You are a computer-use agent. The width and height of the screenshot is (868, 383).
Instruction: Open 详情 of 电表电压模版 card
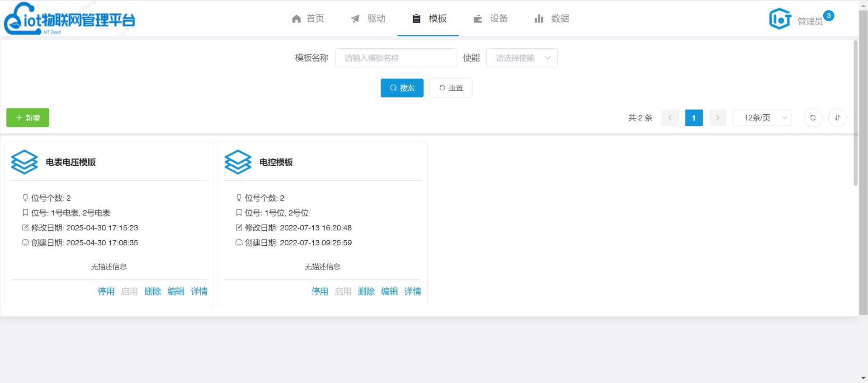tap(199, 291)
